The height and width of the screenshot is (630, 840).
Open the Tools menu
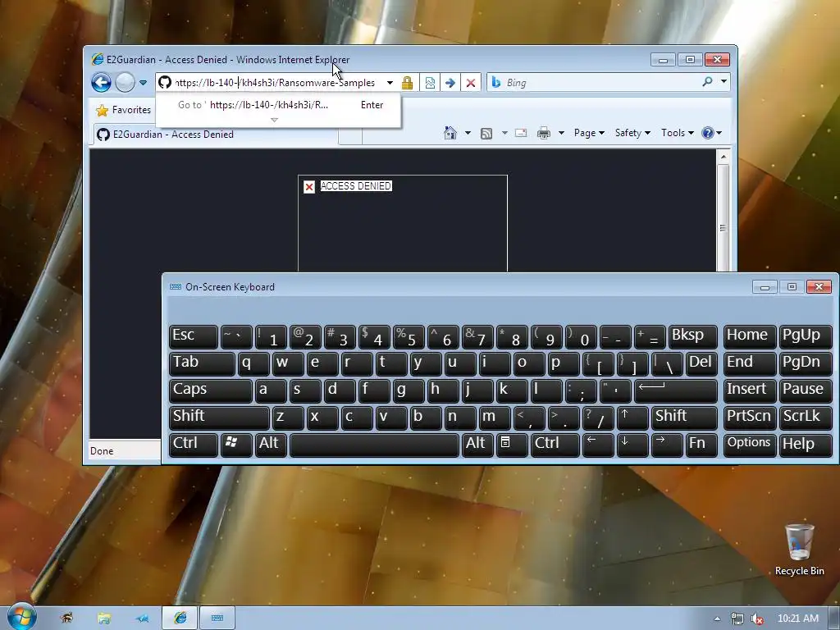[x=677, y=133]
